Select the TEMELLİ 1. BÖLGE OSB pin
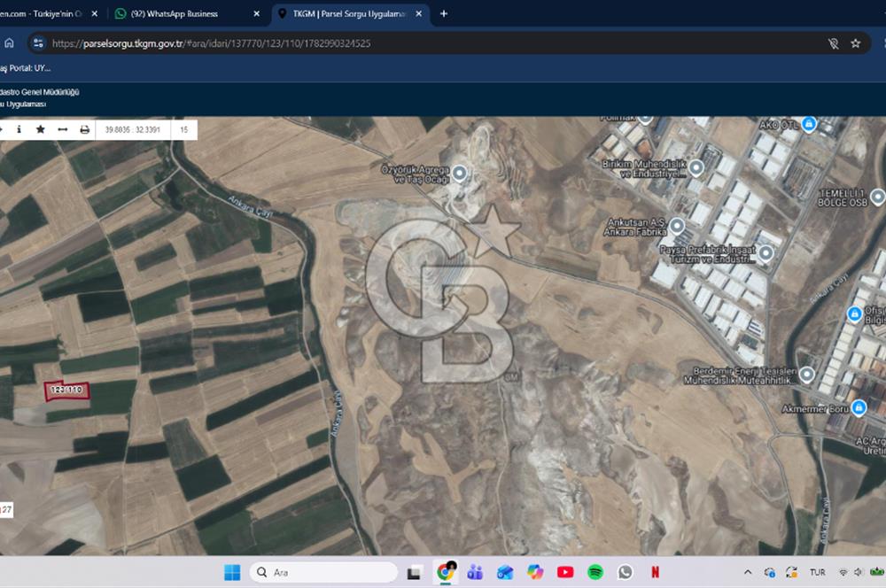The image size is (886, 588). 877,197
